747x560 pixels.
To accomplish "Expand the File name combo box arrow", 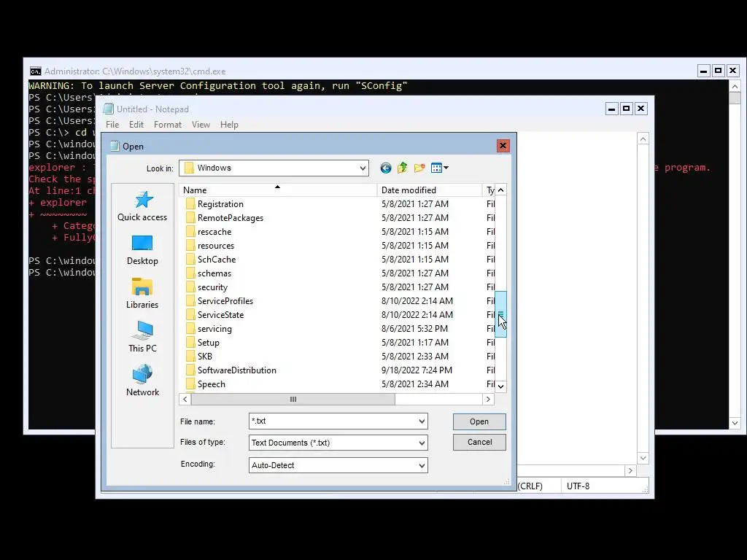I will (422, 421).
